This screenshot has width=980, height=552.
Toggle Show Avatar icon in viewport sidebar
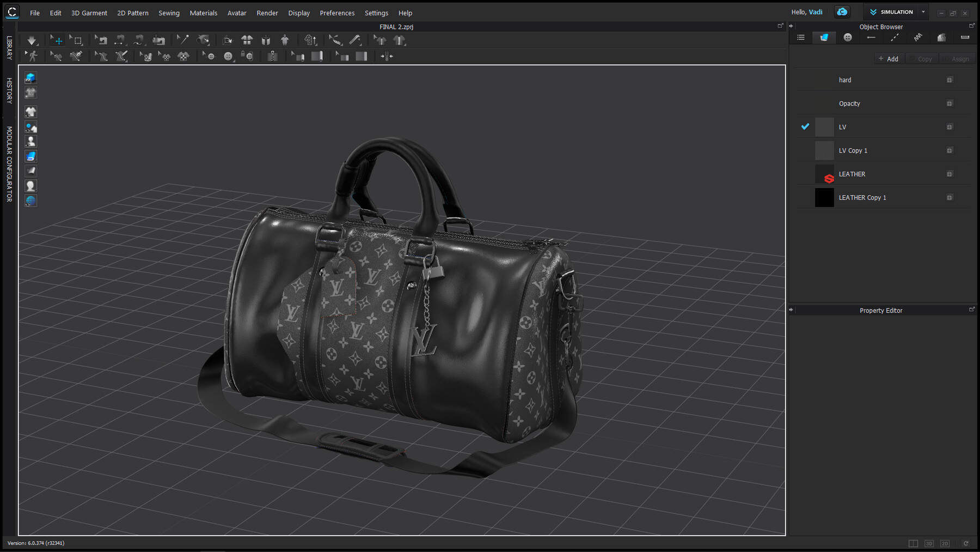(30, 141)
